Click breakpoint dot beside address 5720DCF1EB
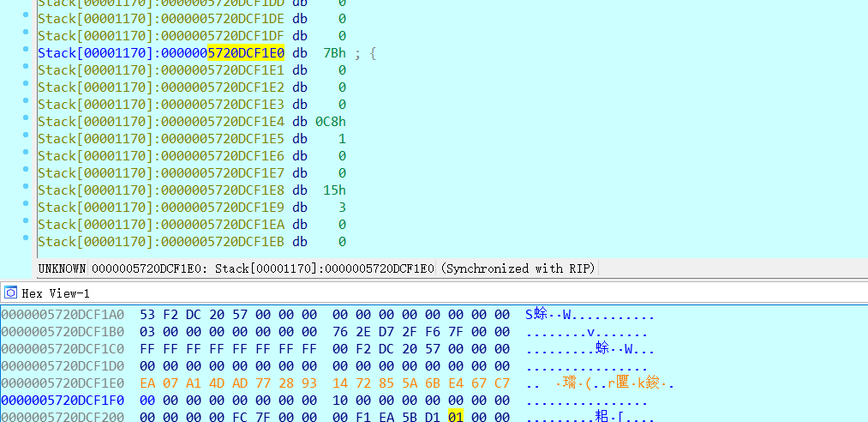Viewport: 868px width, 422px height. (x=26, y=241)
